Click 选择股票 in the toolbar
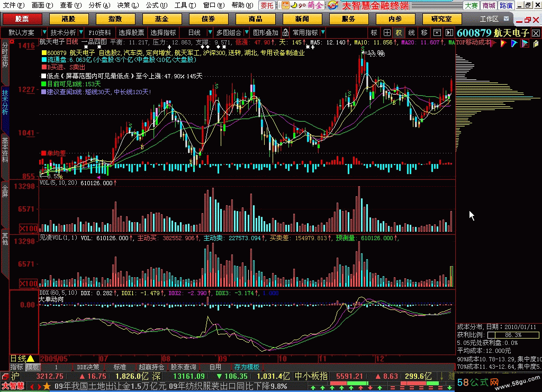 coord(131,32)
